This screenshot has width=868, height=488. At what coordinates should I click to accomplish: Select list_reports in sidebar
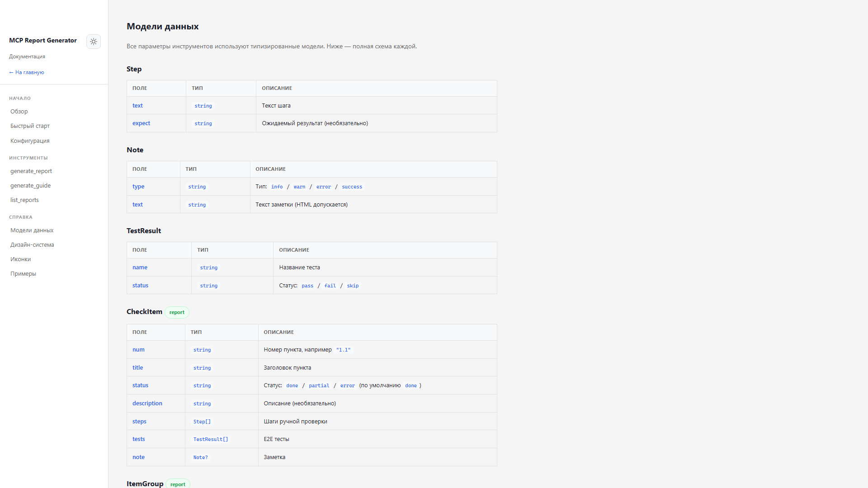24,200
